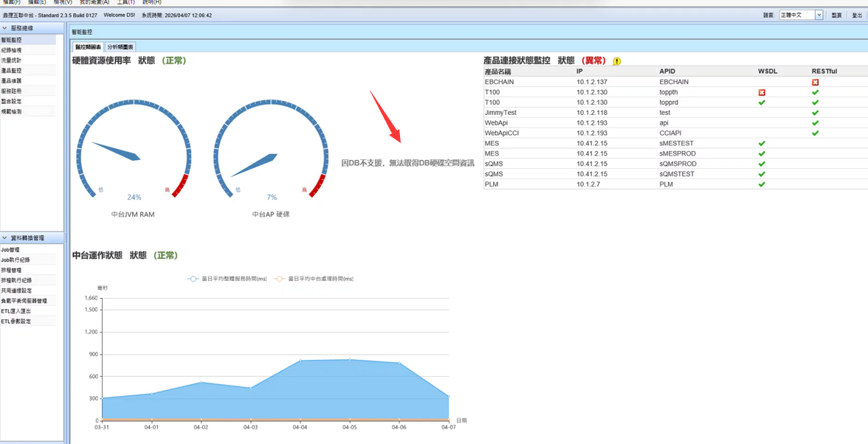The image size is (868, 444).
Task: Open Job管理 in the sidebar
Action: (11, 250)
